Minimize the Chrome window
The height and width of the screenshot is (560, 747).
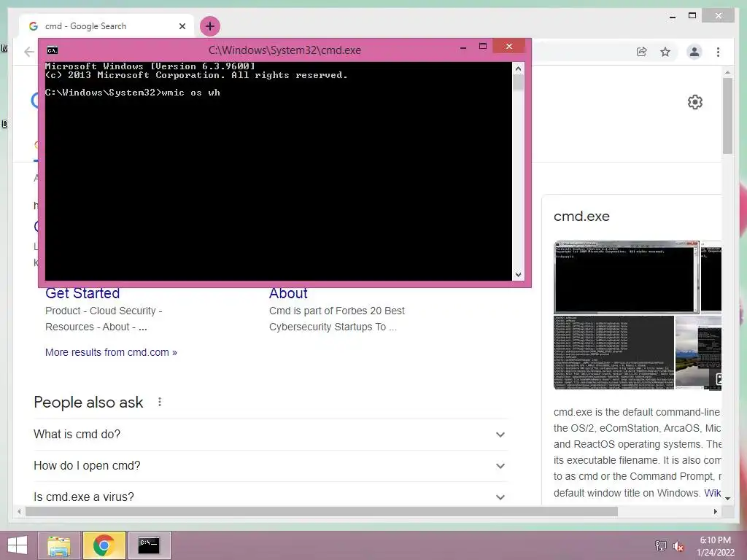(x=673, y=16)
